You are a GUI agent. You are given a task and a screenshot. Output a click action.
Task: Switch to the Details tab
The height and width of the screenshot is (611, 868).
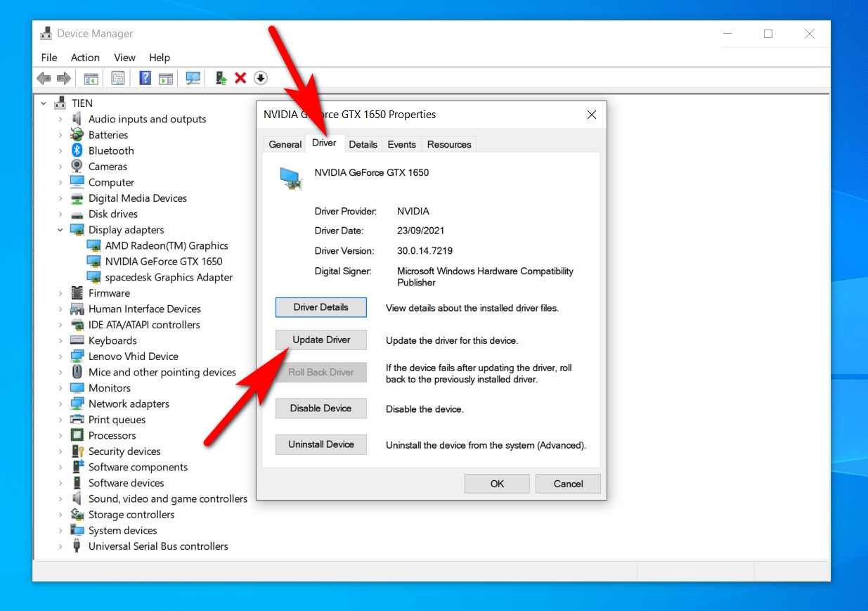point(363,144)
